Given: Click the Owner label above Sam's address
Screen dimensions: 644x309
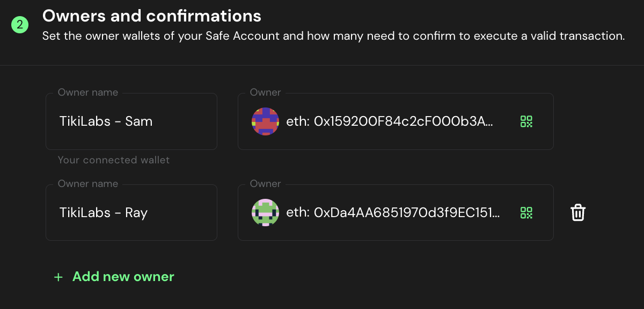Looking at the screenshot, I should click(265, 92).
